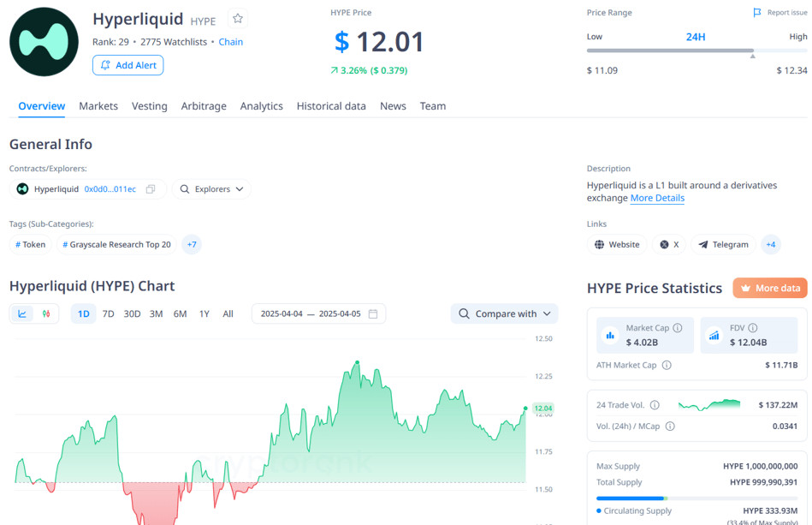This screenshot has width=812, height=525.
Task: Switch to line chart view
Action: coord(22,314)
